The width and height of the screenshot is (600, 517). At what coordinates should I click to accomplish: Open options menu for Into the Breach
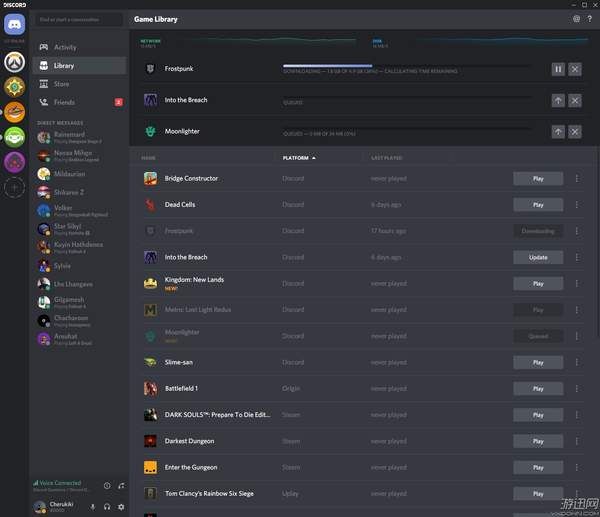coord(577,257)
